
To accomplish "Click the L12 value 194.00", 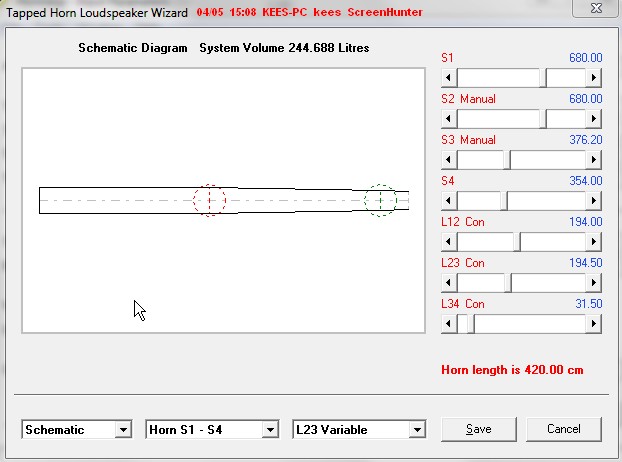I will click(x=586, y=222).
